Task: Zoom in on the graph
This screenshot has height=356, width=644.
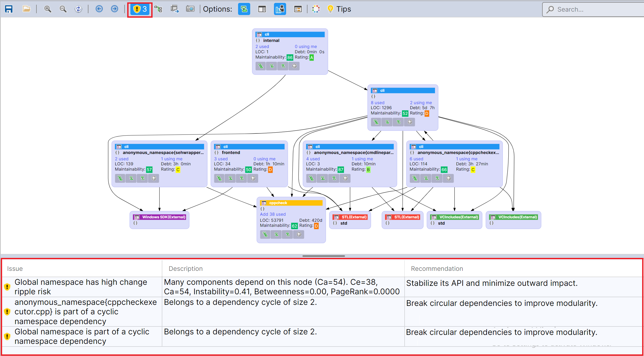Action: [48, 9]
